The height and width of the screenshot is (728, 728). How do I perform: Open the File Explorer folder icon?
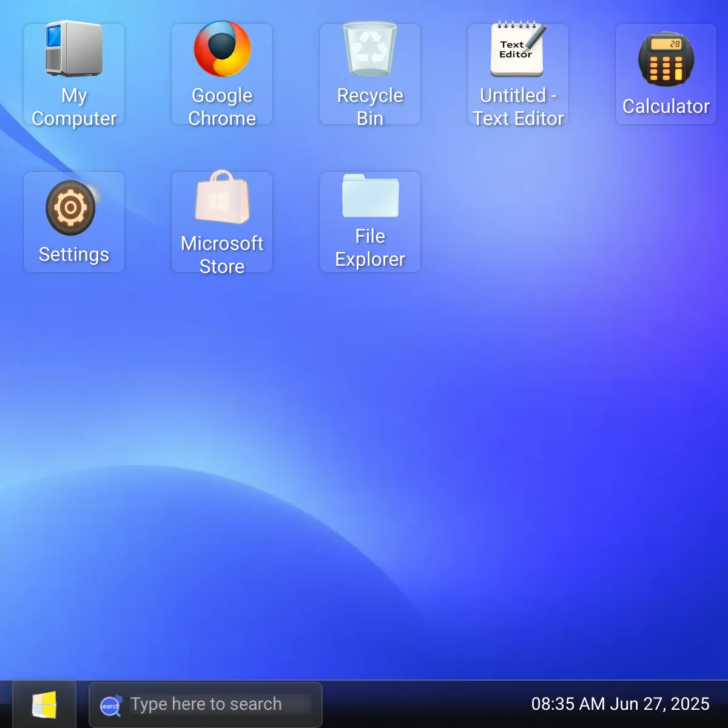pos(370,222)
